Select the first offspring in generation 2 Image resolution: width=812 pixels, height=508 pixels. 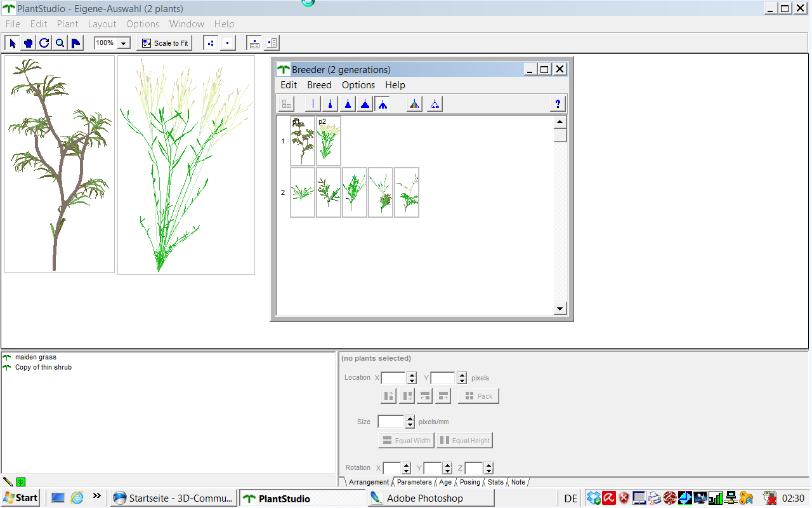point(303,192)
